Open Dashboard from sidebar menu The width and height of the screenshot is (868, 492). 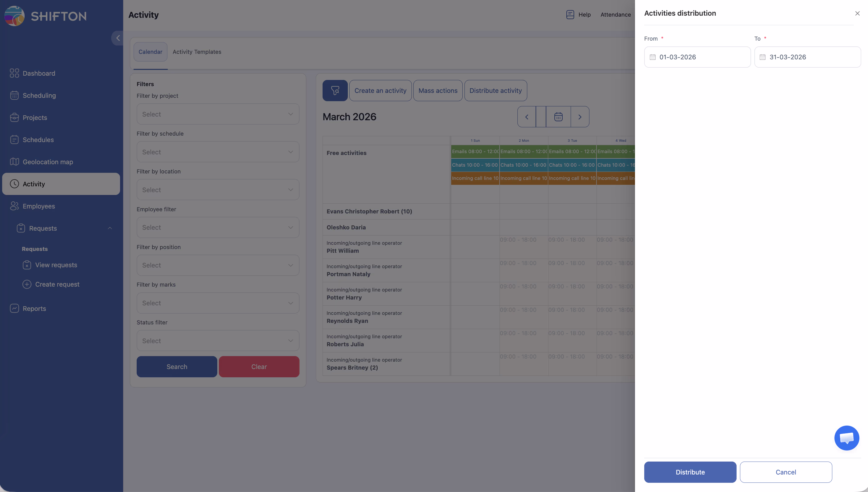point(38,73)
